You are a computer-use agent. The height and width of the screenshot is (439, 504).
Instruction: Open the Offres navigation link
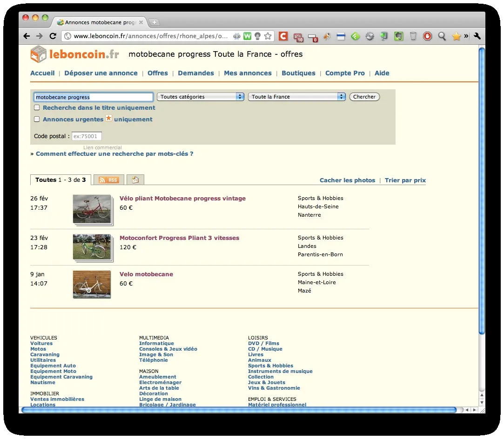(x=157, y=73)
